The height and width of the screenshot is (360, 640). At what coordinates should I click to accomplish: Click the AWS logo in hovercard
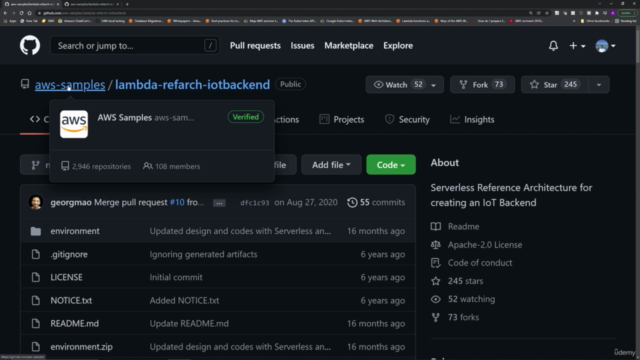pos(74,124)
